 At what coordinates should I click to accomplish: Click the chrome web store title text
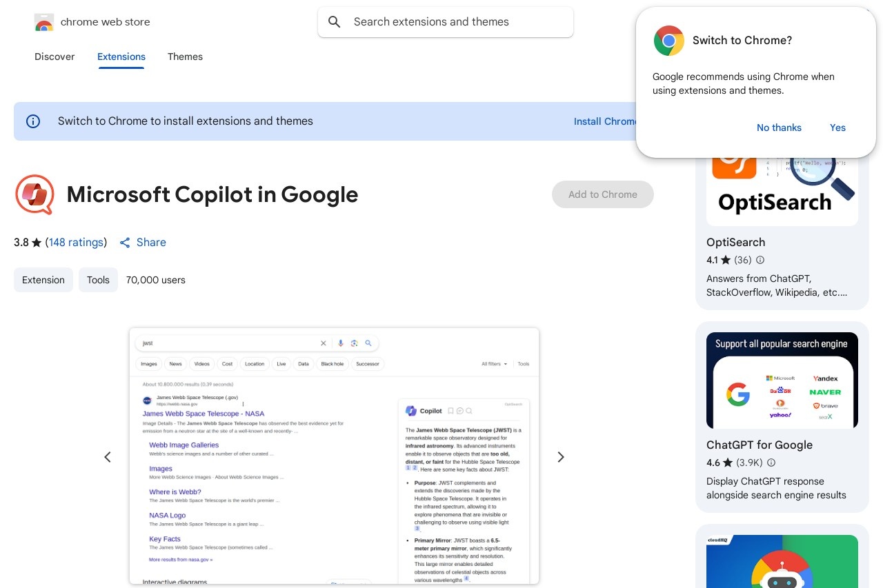106,22
